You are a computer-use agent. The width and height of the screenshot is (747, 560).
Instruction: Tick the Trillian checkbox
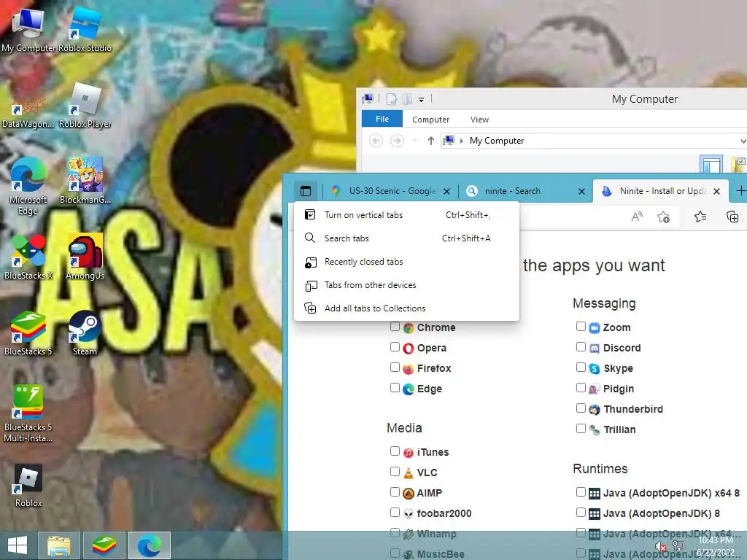pyautogui.click(x=581, y=429)
